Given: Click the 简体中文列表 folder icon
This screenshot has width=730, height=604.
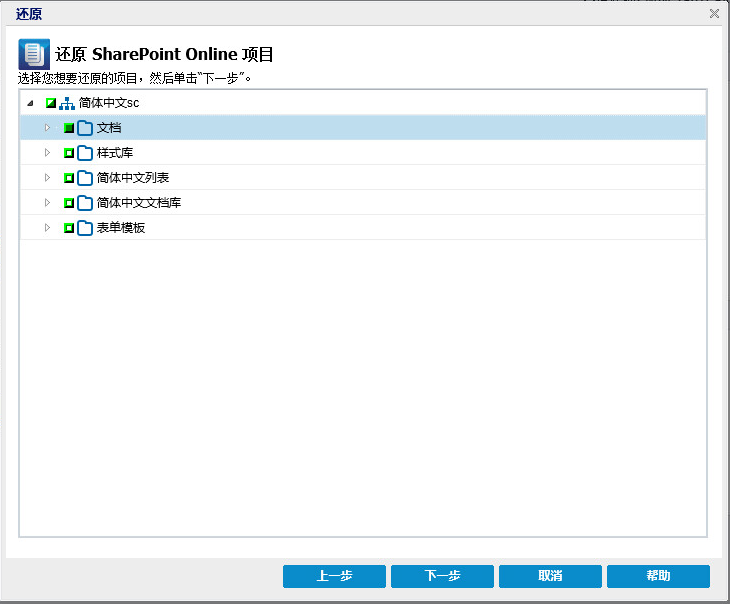Looking at the screenshot, I should click(x=85, y=178).
